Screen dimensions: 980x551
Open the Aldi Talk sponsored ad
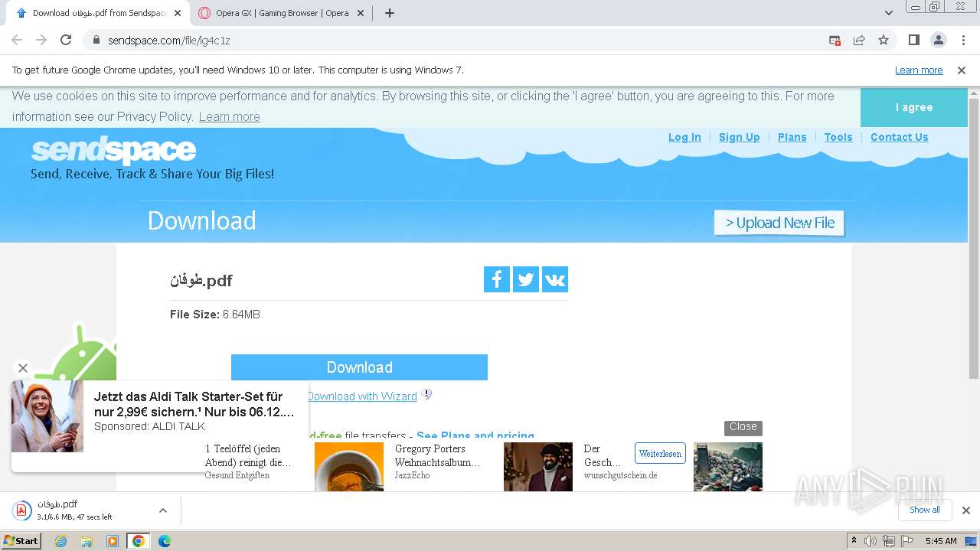[160, 426]
